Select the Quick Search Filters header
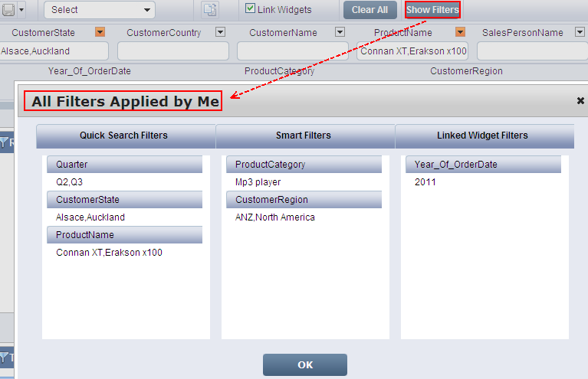 click(x=123, y=136)
